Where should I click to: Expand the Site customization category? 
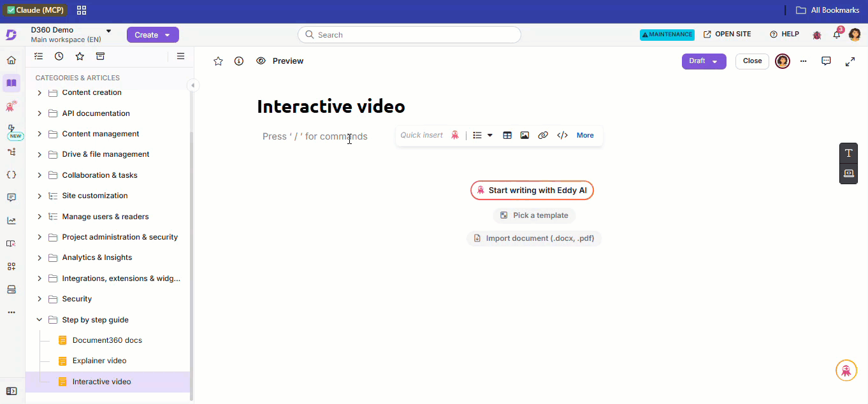[40, 196]
